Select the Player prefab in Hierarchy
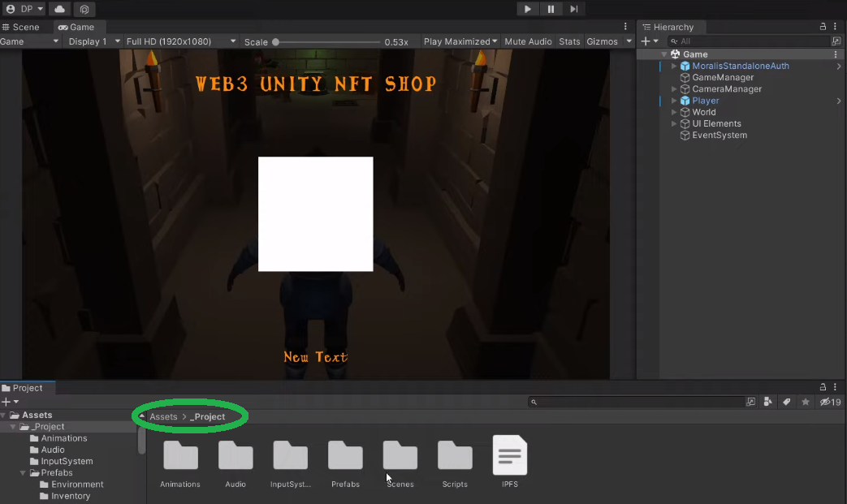 point(706,101)
